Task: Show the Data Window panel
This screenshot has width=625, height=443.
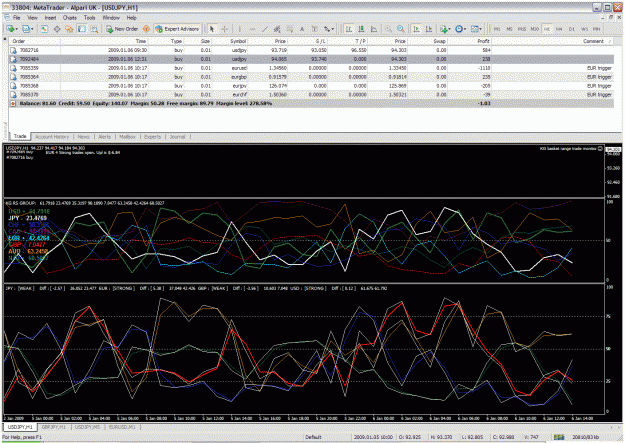Action: coord(57,29)
